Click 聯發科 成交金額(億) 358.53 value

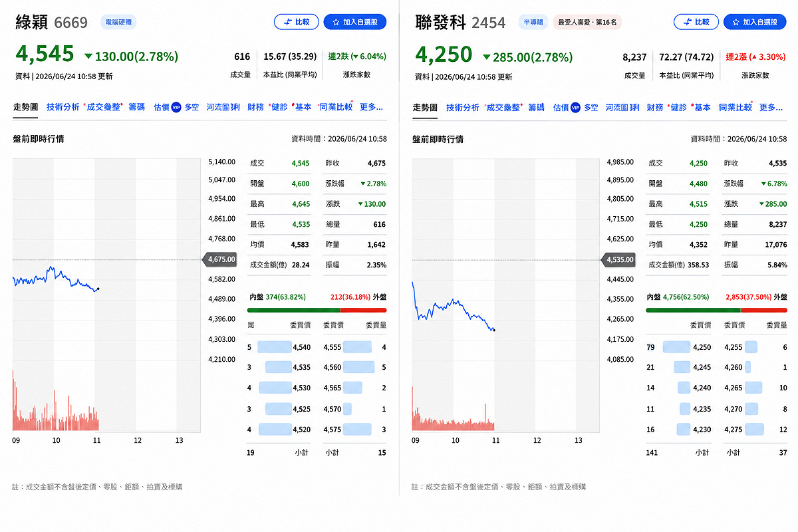click(697, 265)
